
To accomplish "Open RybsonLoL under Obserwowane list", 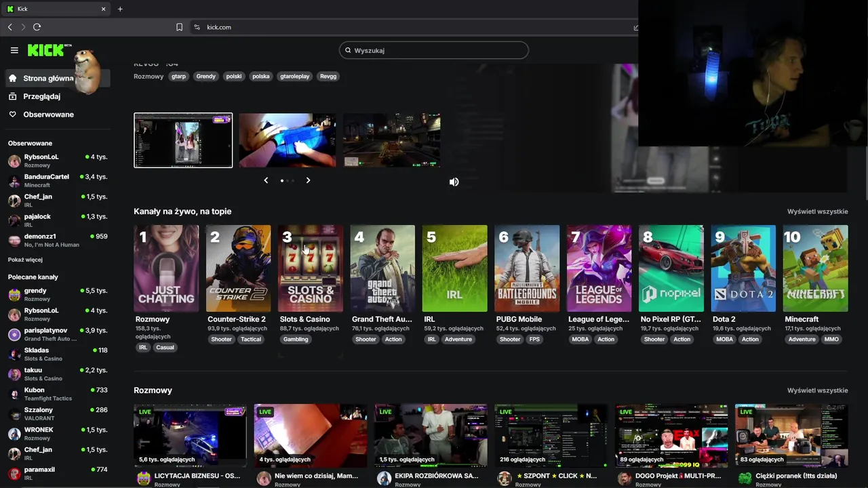I will 58,161.
